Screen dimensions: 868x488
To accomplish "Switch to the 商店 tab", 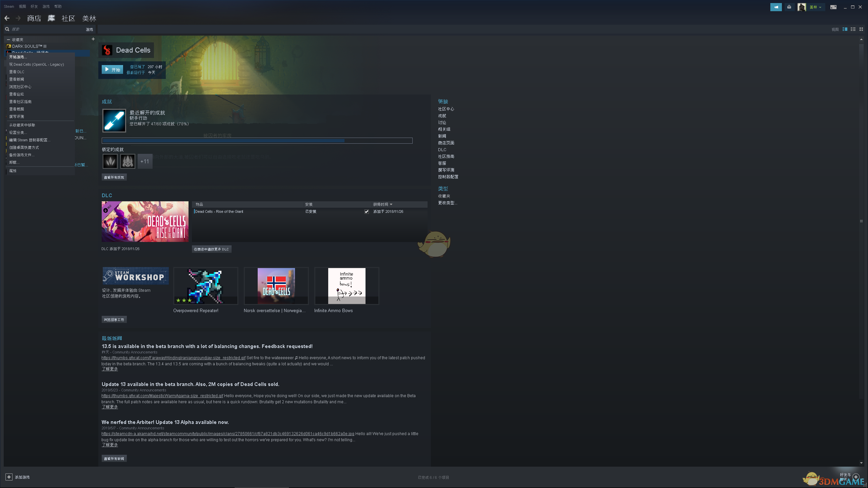I will point(34,18).
